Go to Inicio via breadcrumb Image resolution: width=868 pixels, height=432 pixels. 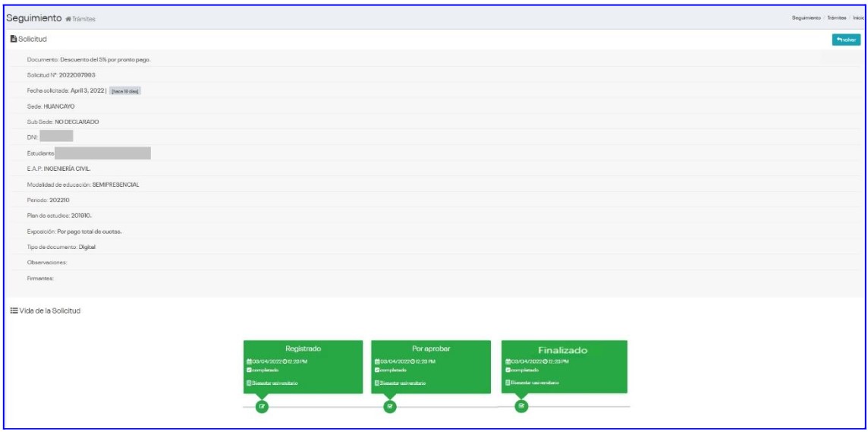[x=858, y=18]
